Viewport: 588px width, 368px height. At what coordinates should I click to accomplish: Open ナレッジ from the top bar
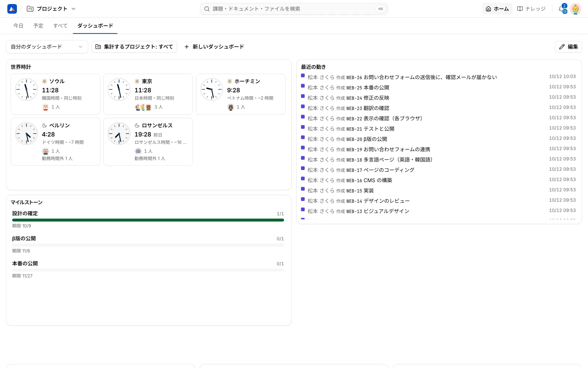(531, 9)
